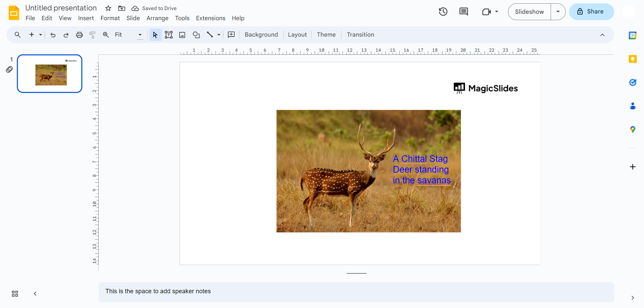Open the Insert menu
644x308 pixels.
[x=86, y=18]
